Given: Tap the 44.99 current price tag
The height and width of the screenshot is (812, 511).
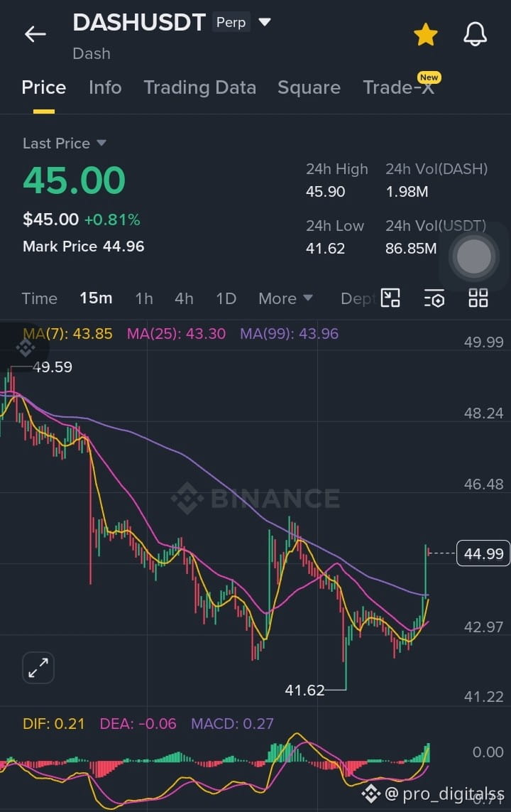Looking at the screenshot, I should pos(483,553).
